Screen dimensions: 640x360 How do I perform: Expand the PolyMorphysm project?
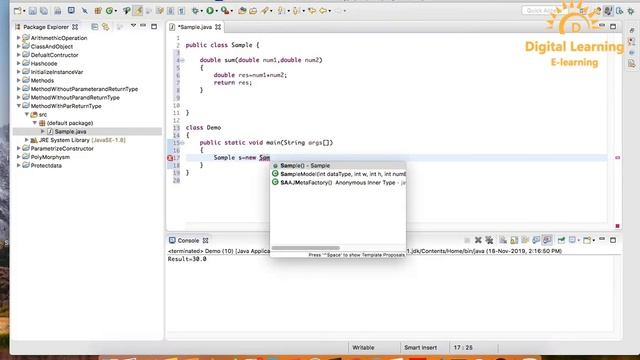click(18, 157)
